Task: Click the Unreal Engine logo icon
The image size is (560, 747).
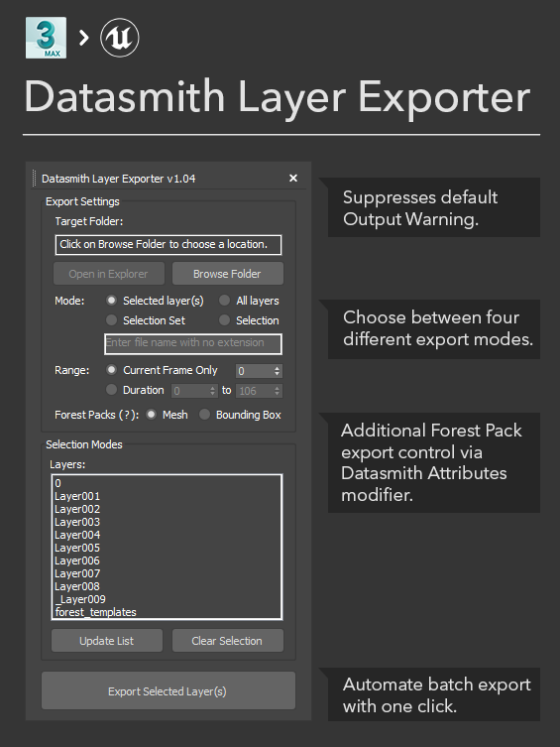Action: tap(119, 38)
